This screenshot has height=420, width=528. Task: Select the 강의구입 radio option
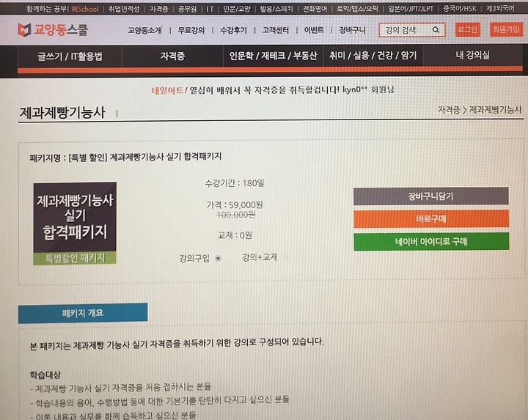pos(219,259)
